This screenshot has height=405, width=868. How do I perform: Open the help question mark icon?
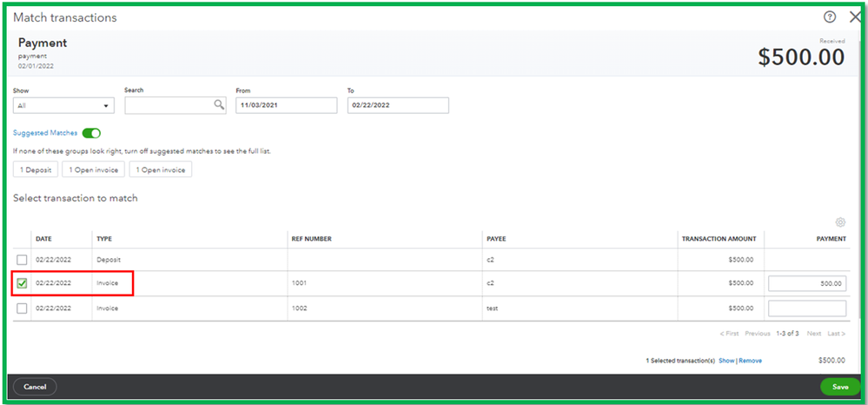[x=829, y=17]
